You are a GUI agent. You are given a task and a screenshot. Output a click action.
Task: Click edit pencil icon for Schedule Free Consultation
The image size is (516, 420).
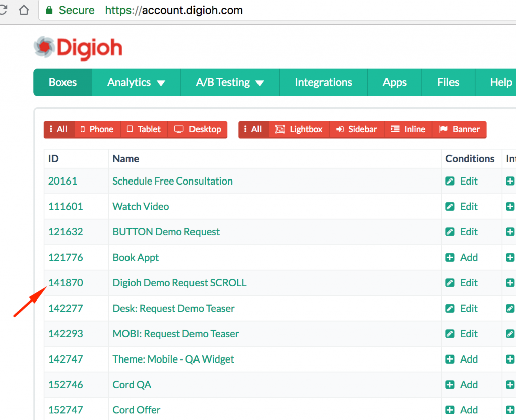pyautogui.click(x=450, y=181)
